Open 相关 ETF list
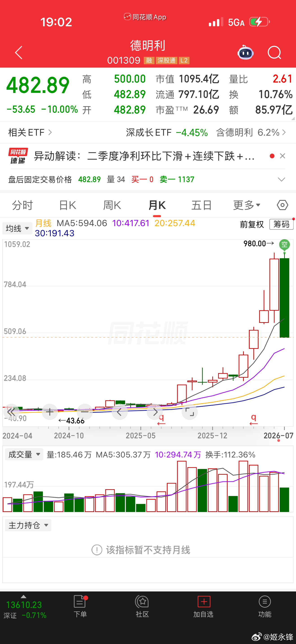Viewport: 296px width, 644px height. pos(30,132)
